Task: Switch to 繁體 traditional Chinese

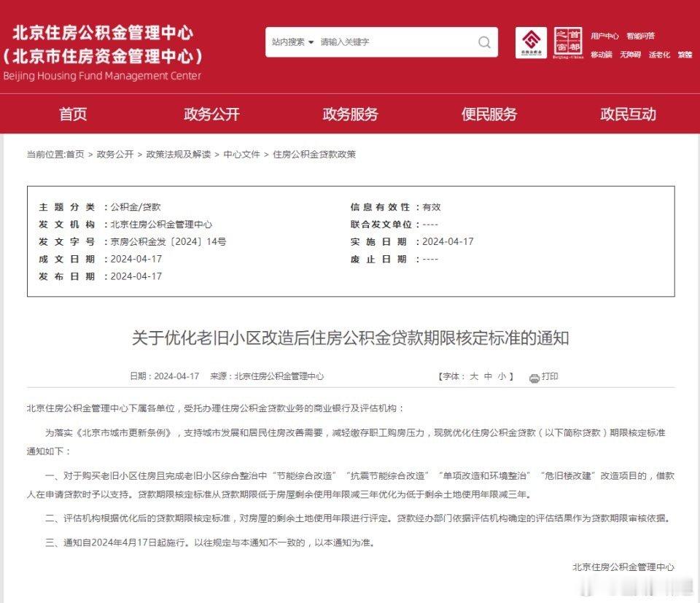Action: [x=685, y=55]
